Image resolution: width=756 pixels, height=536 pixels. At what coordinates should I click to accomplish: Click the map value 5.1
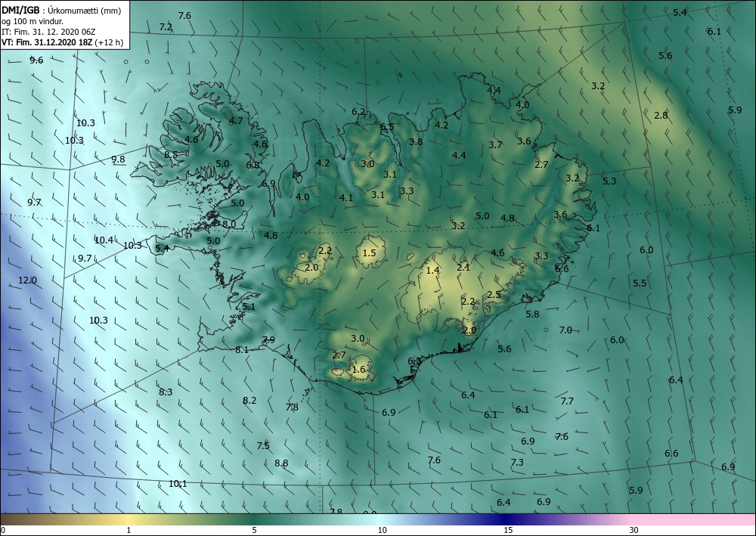click(x=249, y=307)
